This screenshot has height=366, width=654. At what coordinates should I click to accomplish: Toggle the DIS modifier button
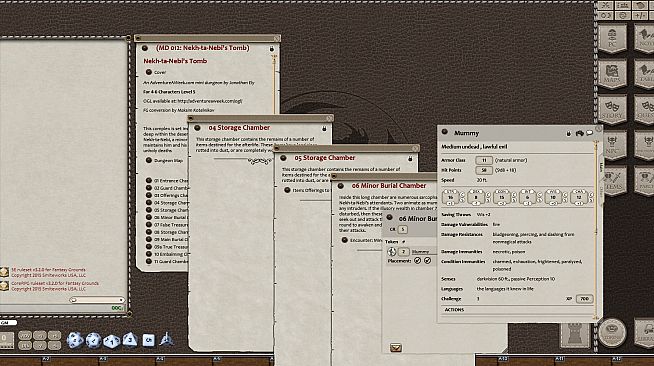coord(25,345)
